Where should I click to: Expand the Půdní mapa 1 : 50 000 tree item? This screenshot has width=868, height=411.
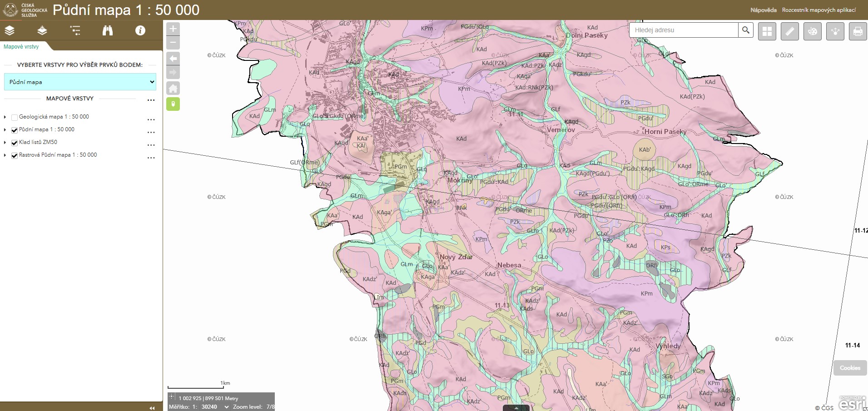coord(5,129)
